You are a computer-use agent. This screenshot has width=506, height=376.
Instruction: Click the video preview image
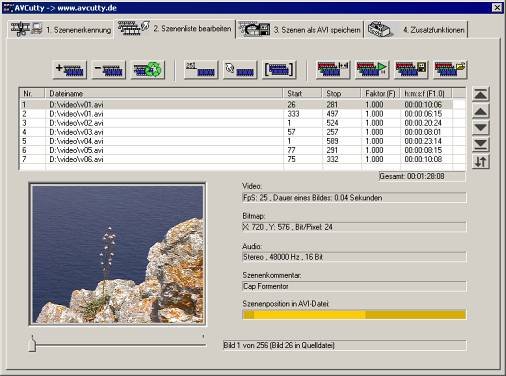[x=118, y=254]
